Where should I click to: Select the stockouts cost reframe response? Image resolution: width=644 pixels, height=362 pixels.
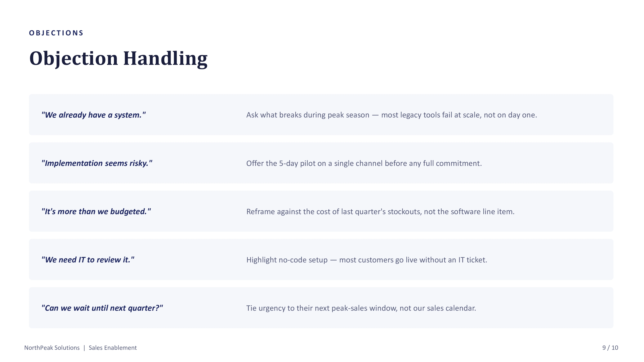pos(380,212)
